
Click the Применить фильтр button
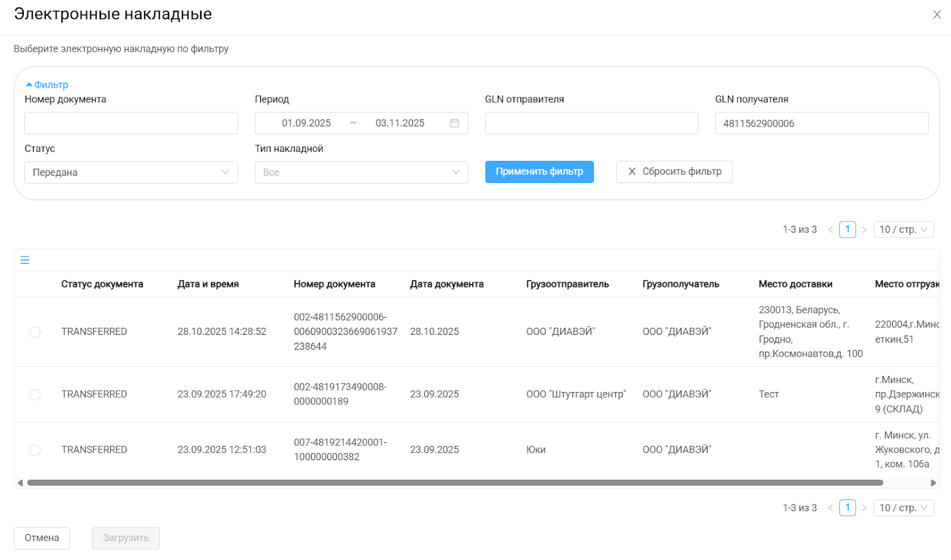tap(539, 172)
